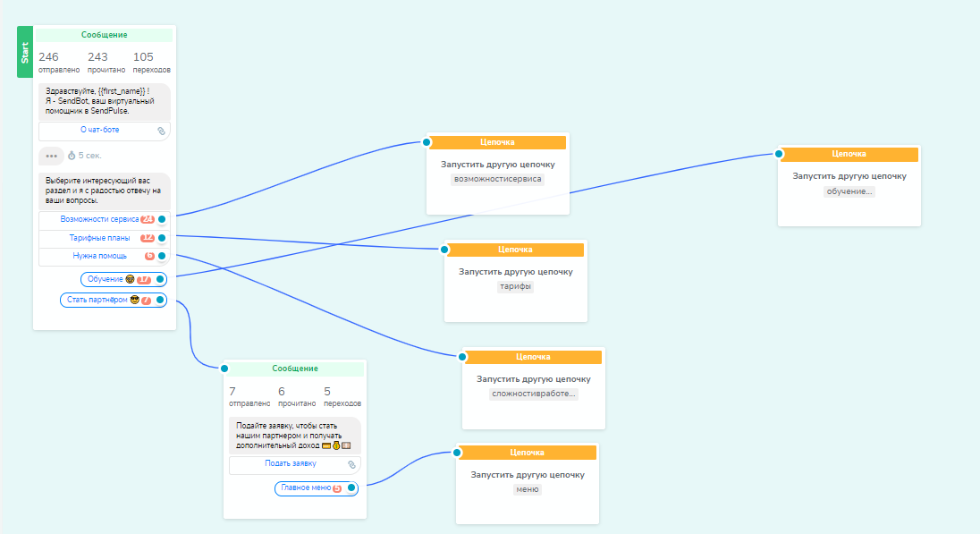Click input connector of 'меню' chain block
The width and height of the screenshot is (980, 534).
(457, 453)
